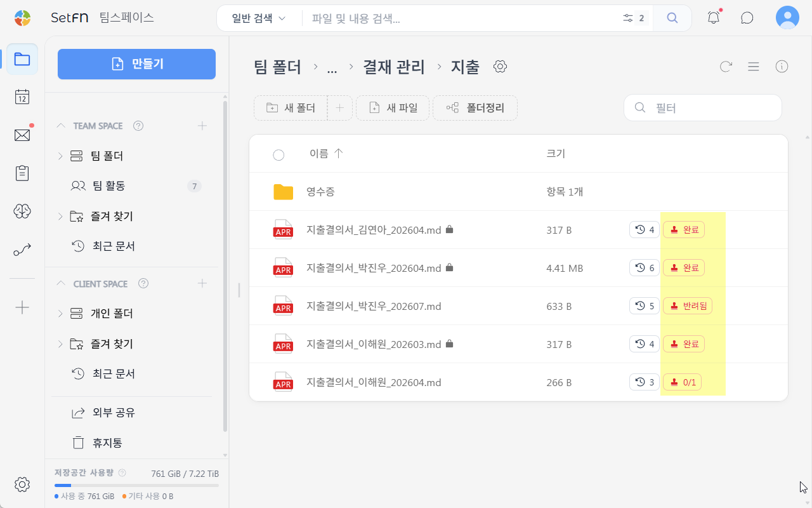This screenshot has width=812, height=508.
Task: Add item with plus next to CLIENT SPACE
Action: [202, 283]
